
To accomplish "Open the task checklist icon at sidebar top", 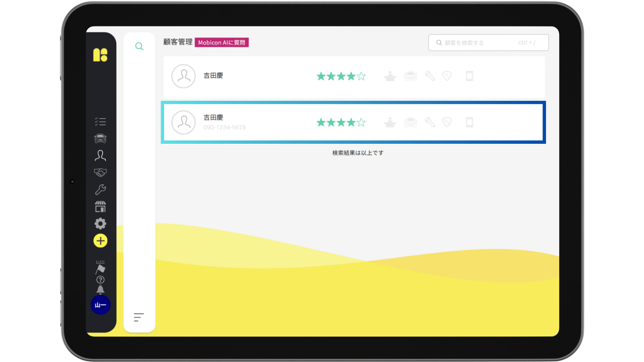I will pos(100,121).
